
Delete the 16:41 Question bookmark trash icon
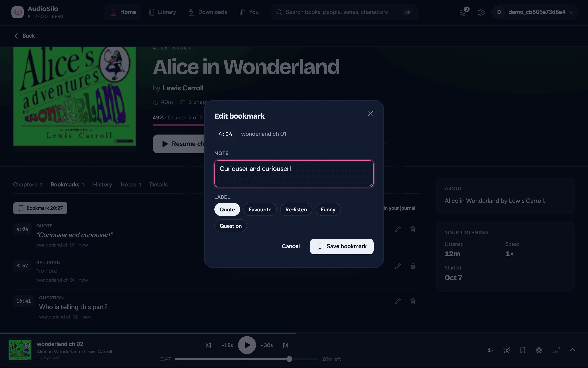(412, 301)
